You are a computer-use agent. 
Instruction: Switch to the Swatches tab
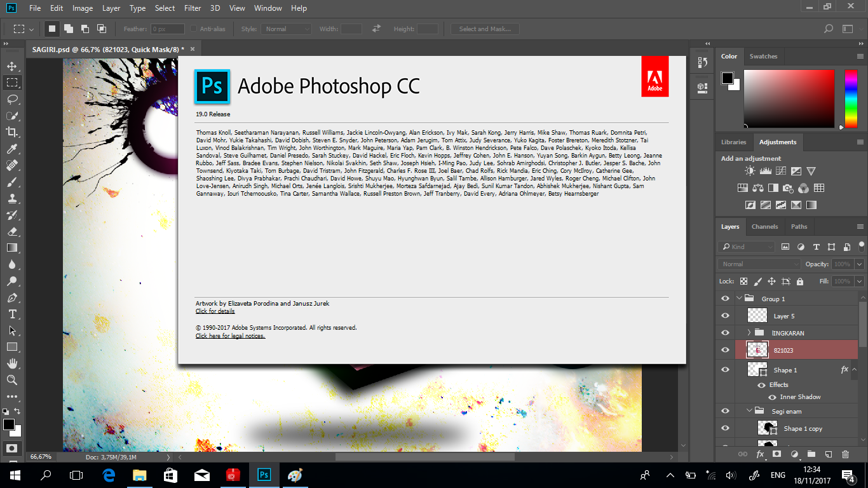(x=763, y=57)
